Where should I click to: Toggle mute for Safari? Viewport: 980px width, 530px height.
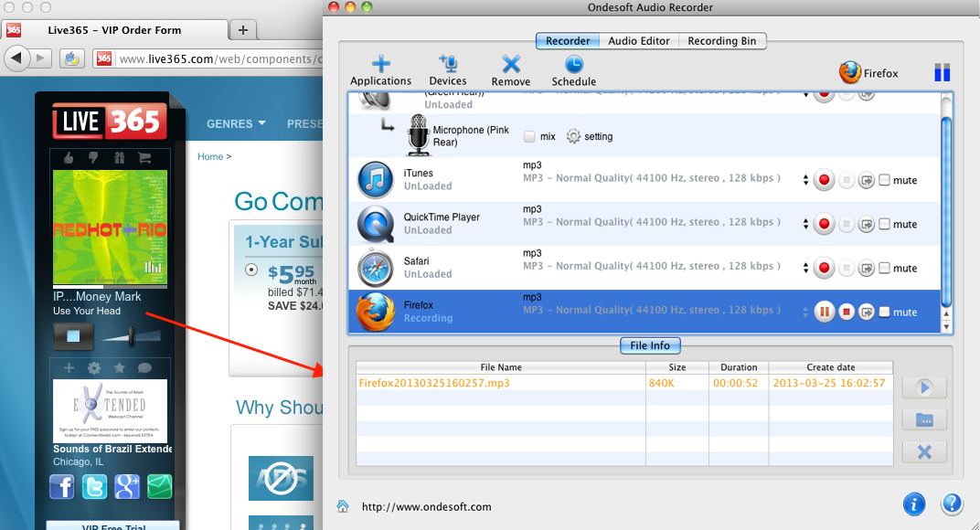tap(884, 268)
